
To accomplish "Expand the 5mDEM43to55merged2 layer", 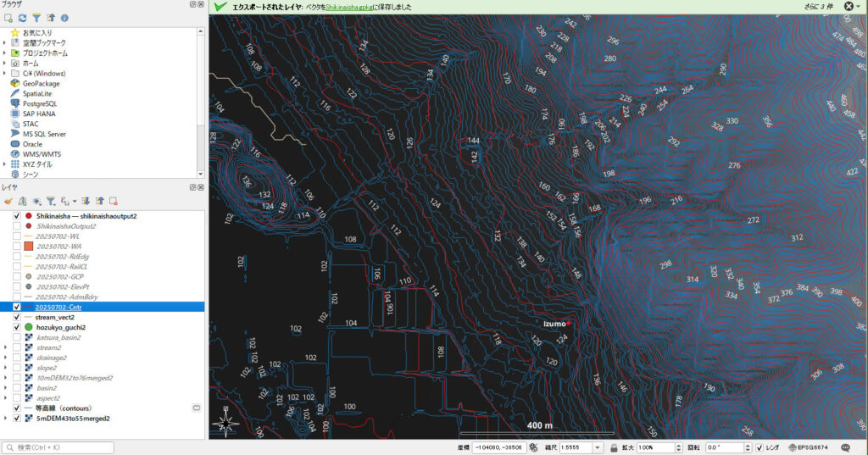I will [x=5, y=419].
